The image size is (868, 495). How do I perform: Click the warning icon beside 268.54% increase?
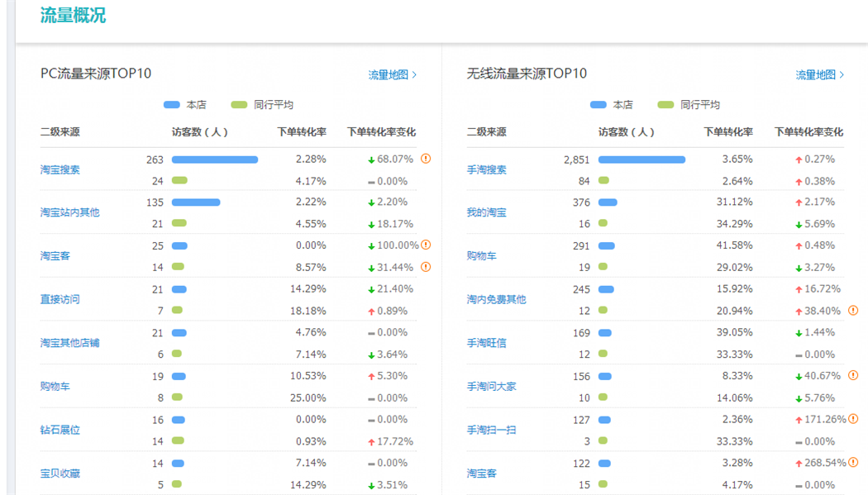coord(853,463)
